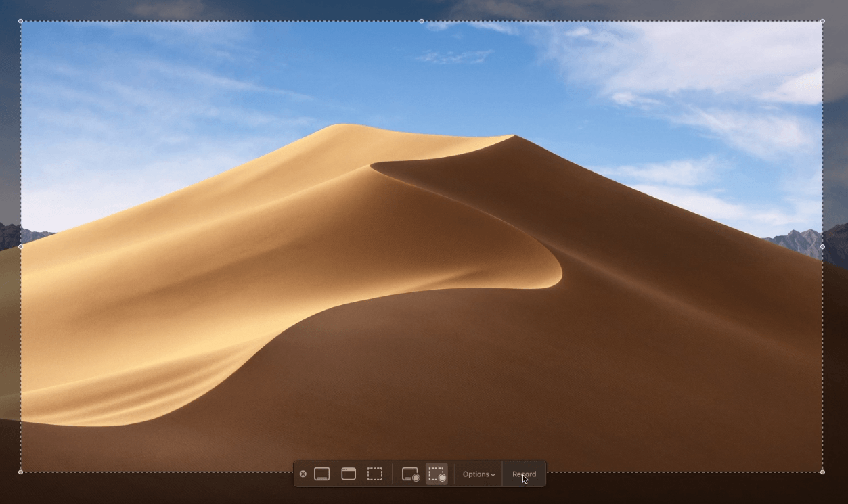The height and width of the screenshot is (504, 848).
Task: Click top-left selection corner handle
Action: pos(20,21)
